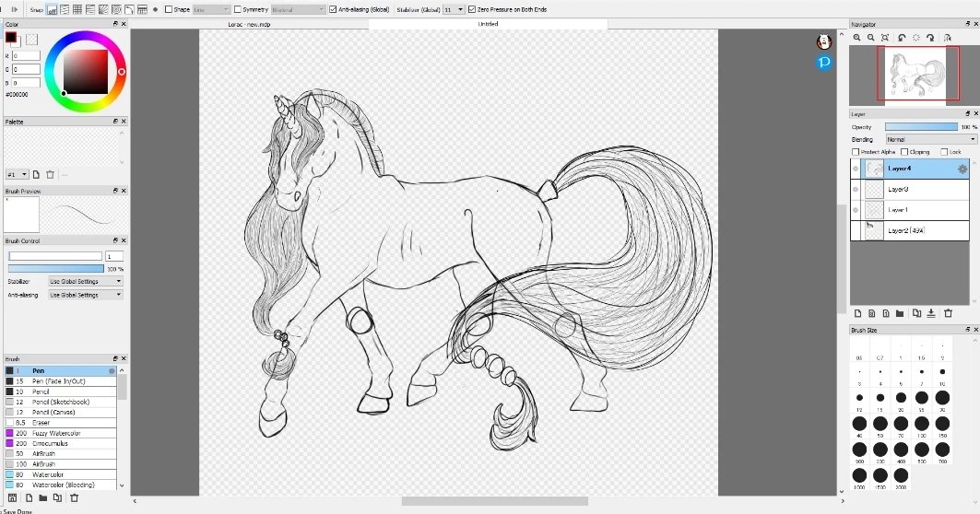This screenshot has width=980, height=514.
Task: Create a new layer folder
Action: (x=900, y=313)
